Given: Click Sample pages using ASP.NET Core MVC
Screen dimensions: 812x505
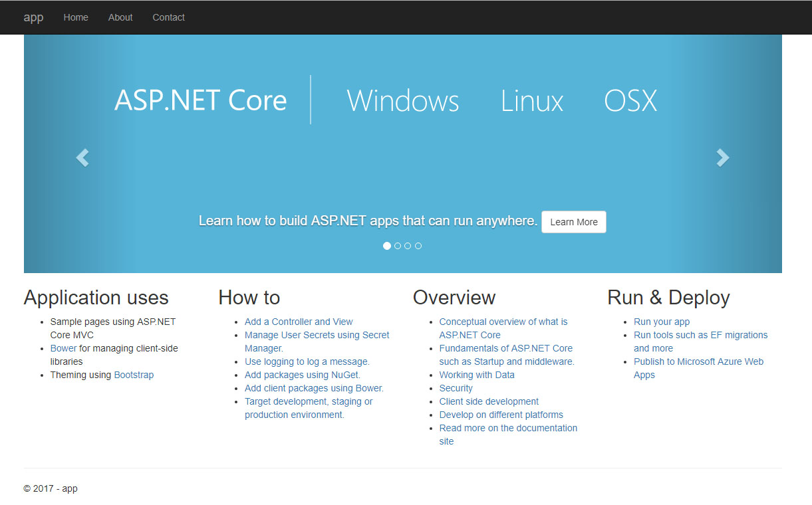Looking at the screenshot, I should click(x=113, y=328).
